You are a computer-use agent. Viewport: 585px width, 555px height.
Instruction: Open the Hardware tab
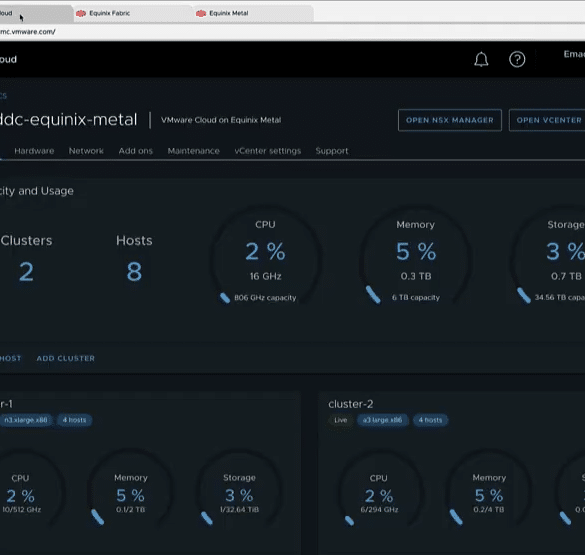coord(34,151)
